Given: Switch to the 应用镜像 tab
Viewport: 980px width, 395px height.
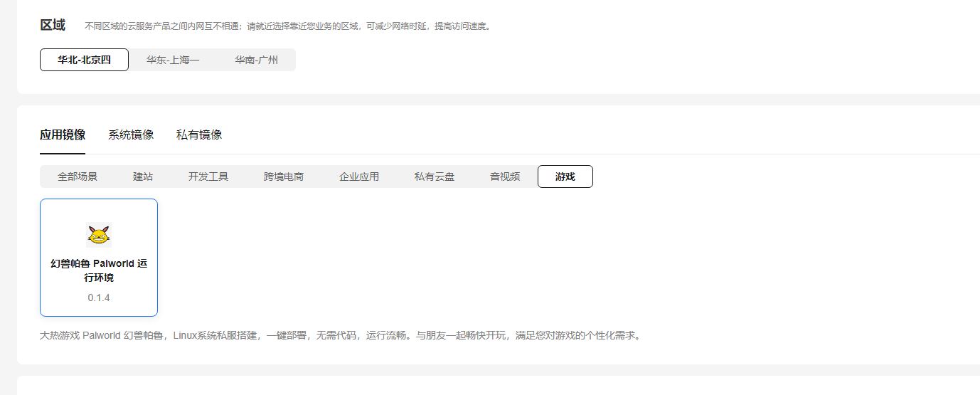Looking at the screenshot, I should tap(63, 135).
